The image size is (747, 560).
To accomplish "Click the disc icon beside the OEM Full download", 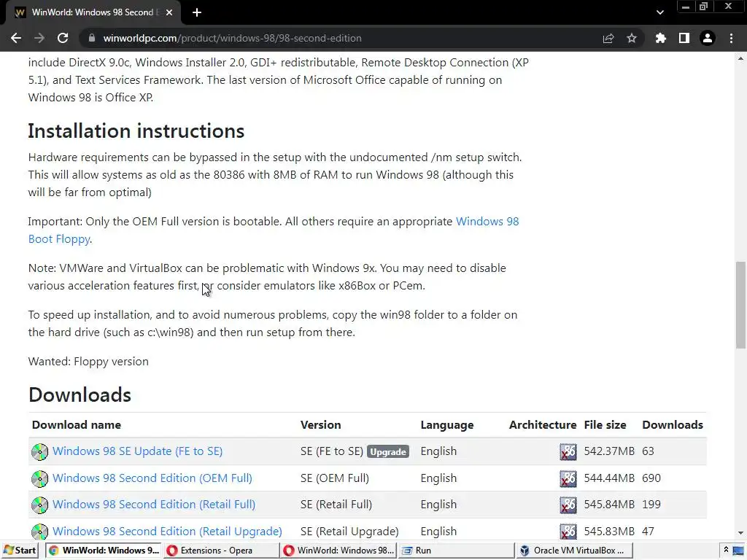I will pos(39,478).
